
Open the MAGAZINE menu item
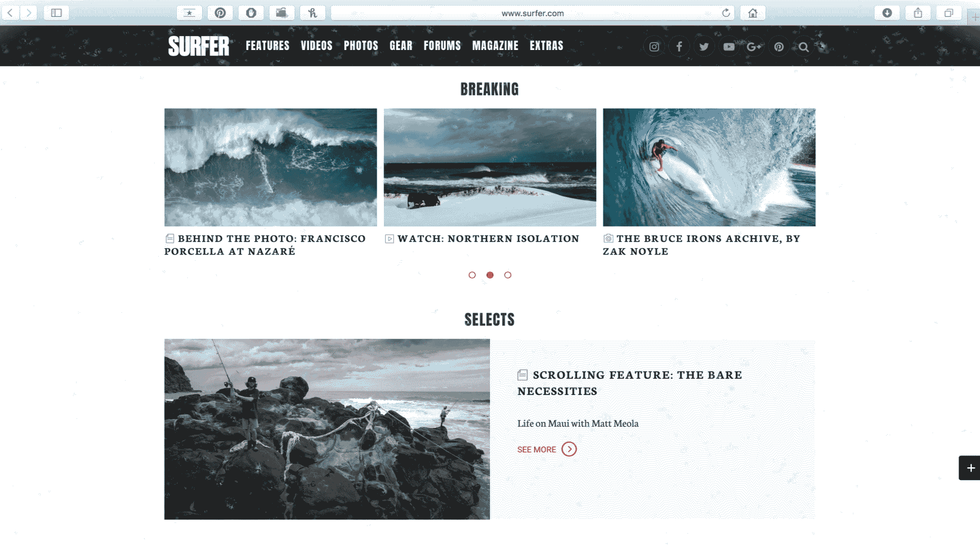[495, 46]
